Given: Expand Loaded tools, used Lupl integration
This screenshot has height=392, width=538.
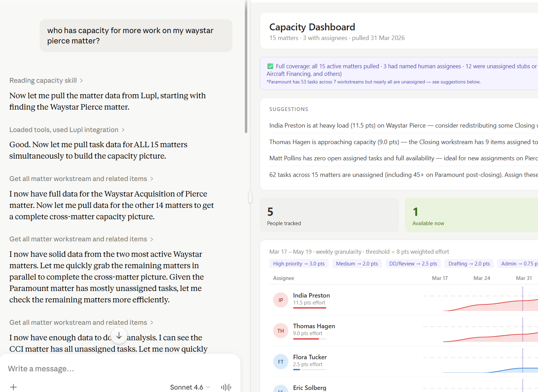Looking at the screenshot, I should click(67, 130).
